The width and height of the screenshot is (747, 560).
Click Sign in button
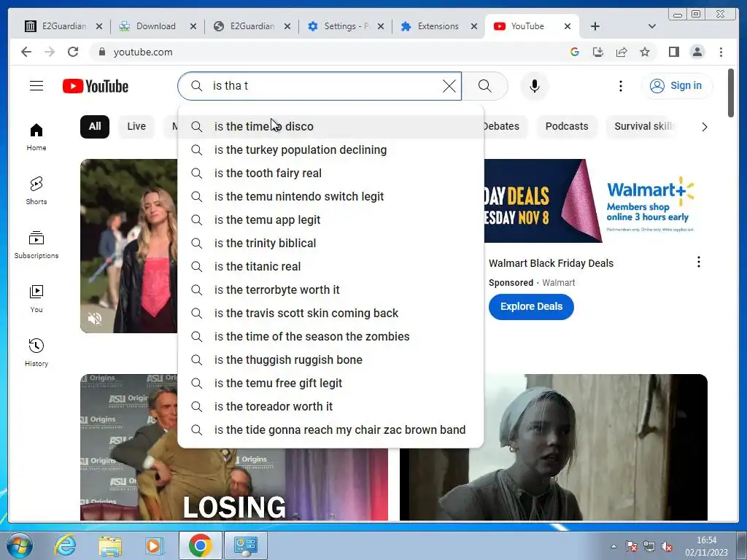[676, 86]
